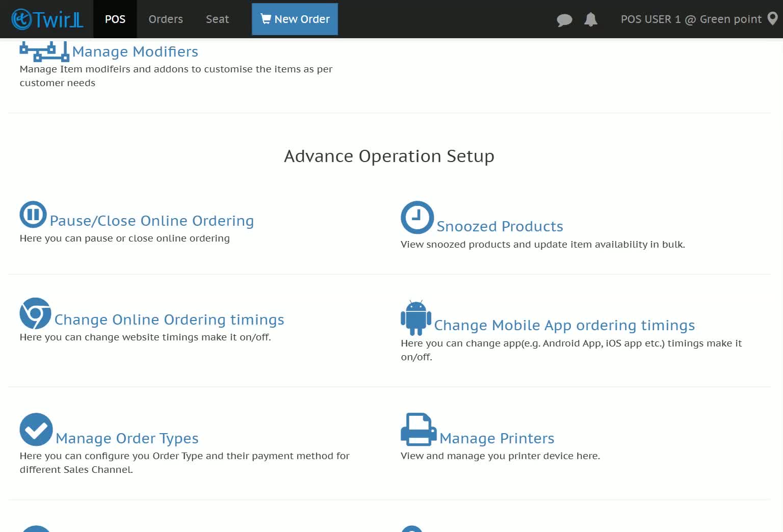Click the location pin icon
Viewport: 783px width, 532px height.
point(773,19)
